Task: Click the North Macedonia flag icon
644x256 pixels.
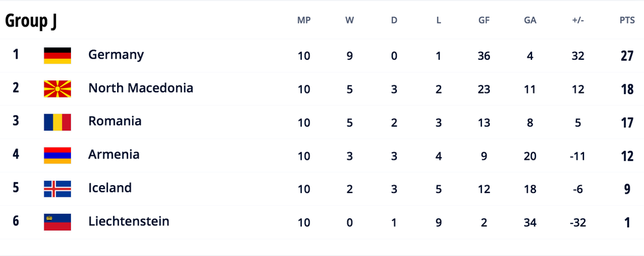Action: click(x=57, y=88)
